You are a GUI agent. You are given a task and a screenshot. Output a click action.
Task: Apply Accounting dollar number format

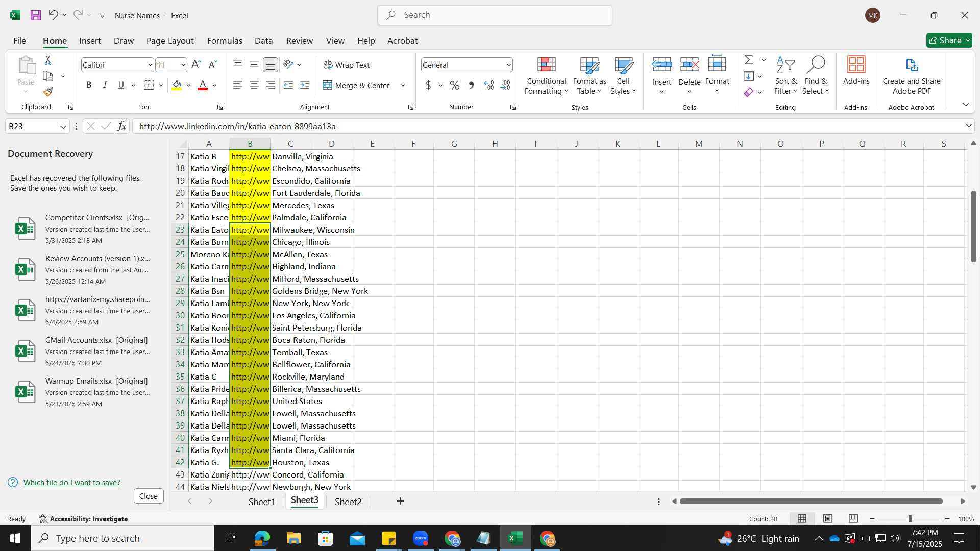pyautogui.click(x=428, y=85)
